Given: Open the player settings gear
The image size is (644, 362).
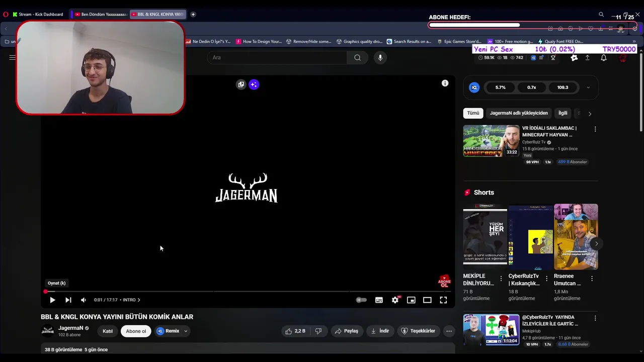Looking at the screenshot, I should [395, 300].
